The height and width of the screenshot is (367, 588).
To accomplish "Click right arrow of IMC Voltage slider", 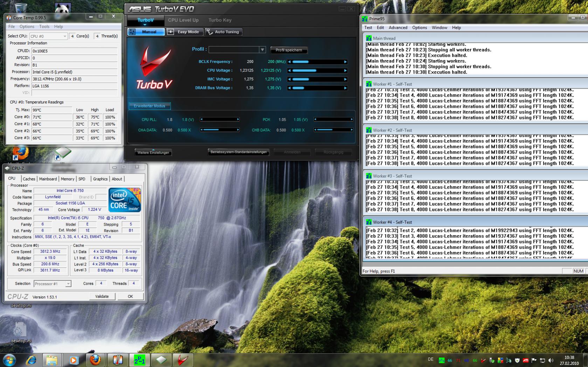I will click(x=345, y=79).
